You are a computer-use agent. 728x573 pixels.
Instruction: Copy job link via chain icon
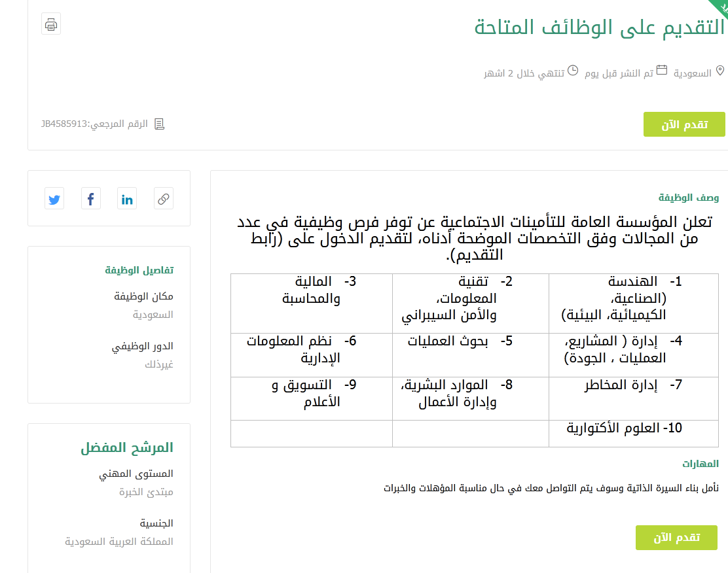[x=164, y=199]
